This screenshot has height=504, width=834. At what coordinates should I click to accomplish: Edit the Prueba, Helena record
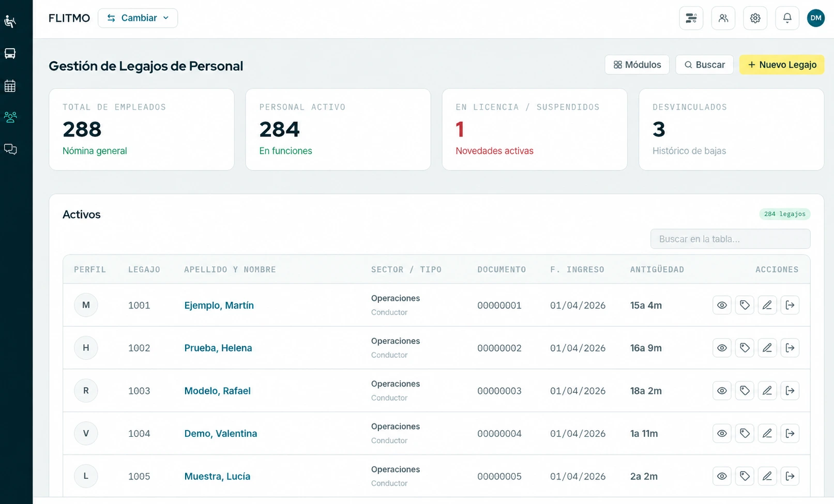tap(767, 348)
